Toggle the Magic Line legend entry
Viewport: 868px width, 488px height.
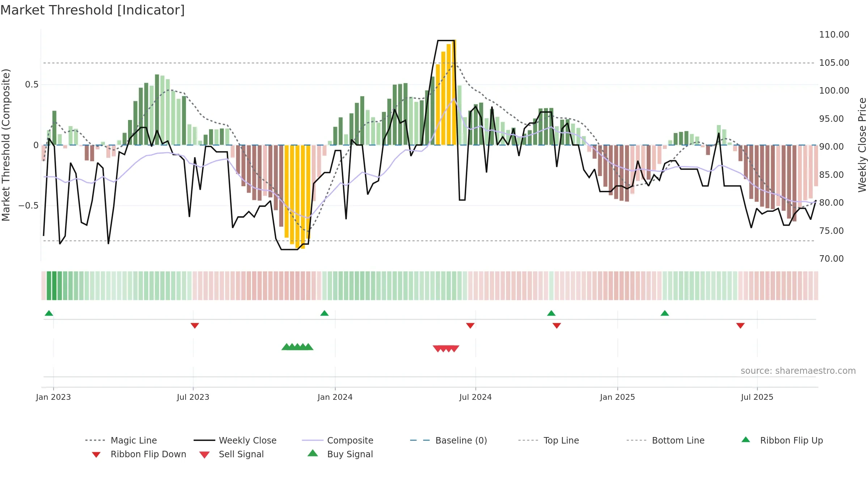coord(121,440)
